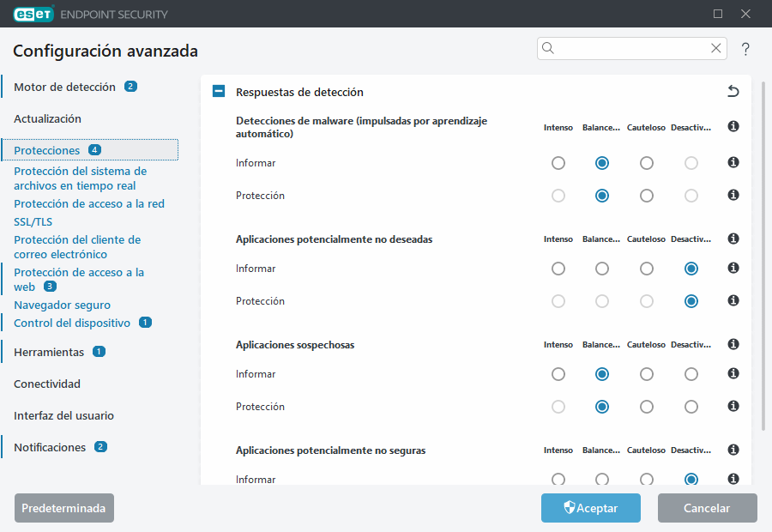Set Informar to Cauteloso for Aplicaciones sospechosas

pyautogui.click(x=646, y=373)
